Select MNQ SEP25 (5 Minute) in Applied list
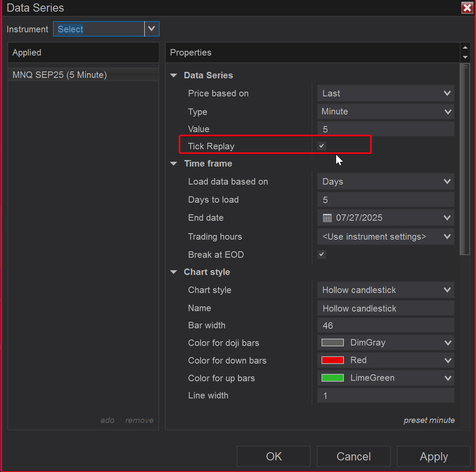The height and width of the screenshot is (472, 476). (60, 75)
